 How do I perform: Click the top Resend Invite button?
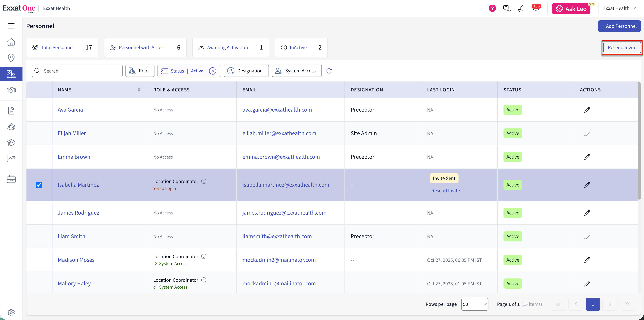click(622, 48)
